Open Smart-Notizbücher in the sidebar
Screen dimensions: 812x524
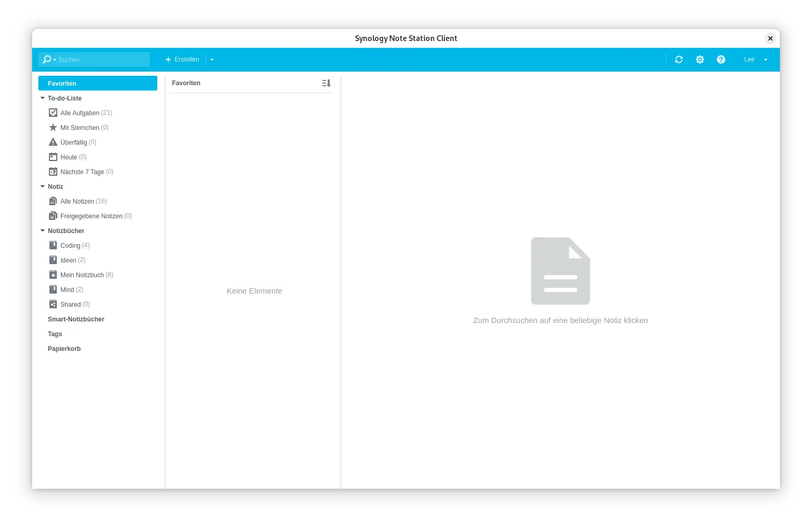[x=76, y=319]
